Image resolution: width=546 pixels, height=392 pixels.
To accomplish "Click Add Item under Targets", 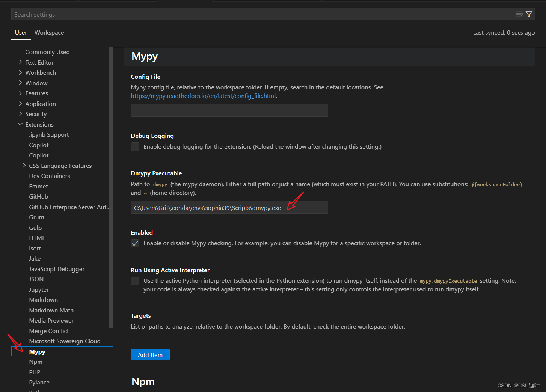I will coord(150,354).
